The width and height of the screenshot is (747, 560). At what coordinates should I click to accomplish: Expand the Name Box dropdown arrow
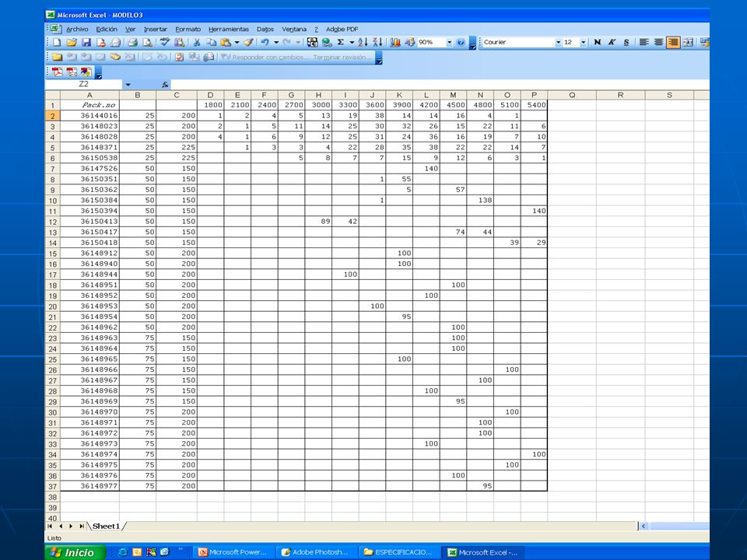point(128,84)
